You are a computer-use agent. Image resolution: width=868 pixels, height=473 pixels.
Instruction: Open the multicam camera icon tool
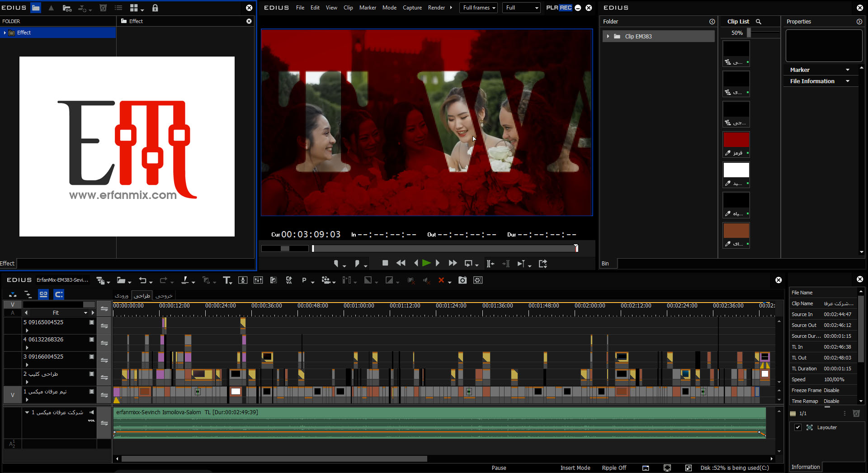coord(326,280)
